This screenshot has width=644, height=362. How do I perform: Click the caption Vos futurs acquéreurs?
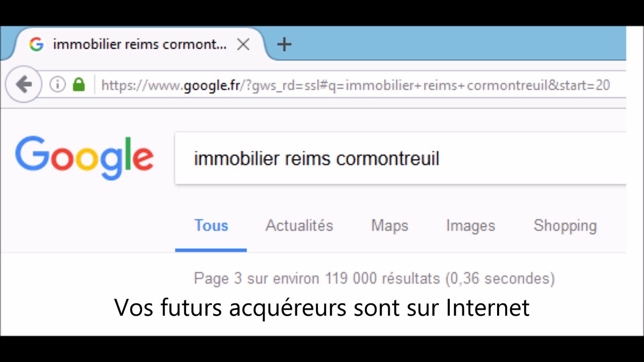tap(321, 308)
